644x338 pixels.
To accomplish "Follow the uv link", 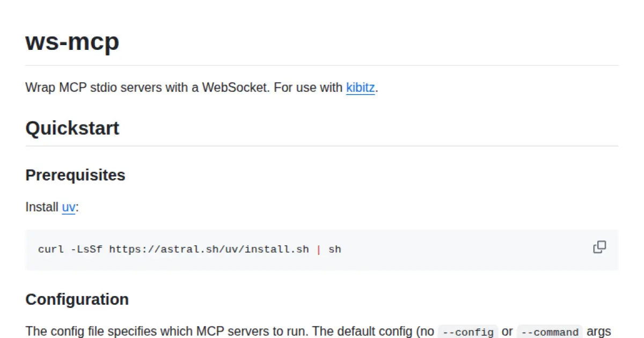I will point(68,207).
